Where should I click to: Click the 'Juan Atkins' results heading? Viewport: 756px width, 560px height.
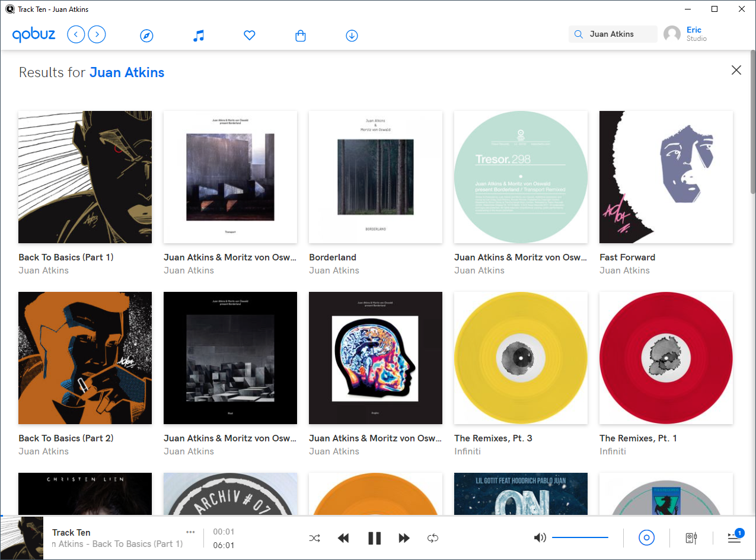[127, 72]
